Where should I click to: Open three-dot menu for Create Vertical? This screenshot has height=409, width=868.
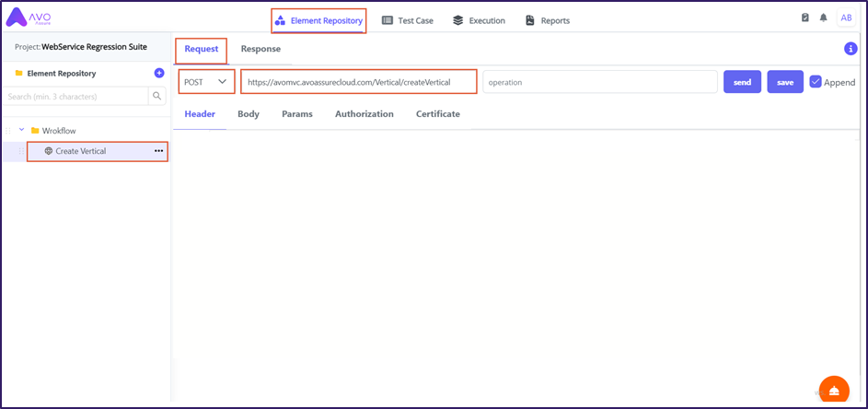[158, 150]
